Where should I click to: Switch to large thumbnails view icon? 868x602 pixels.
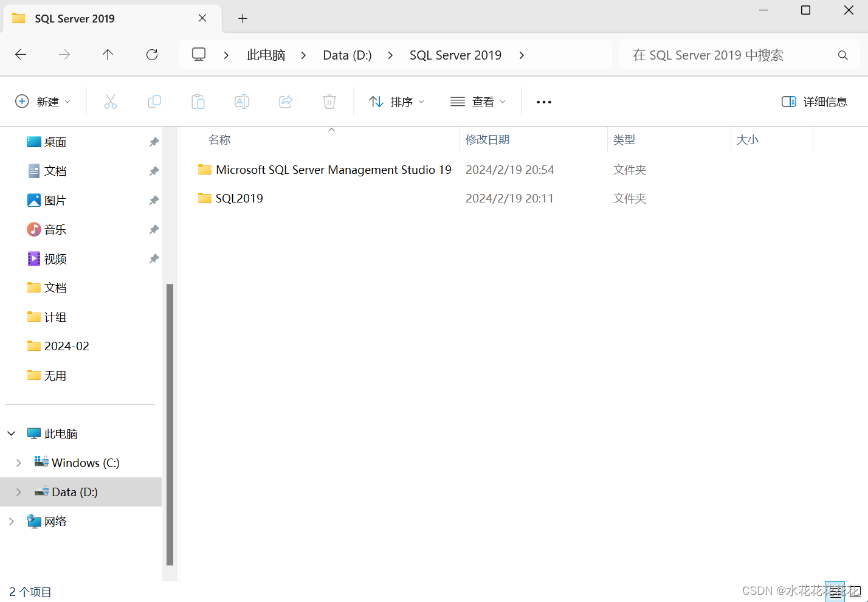(855, 592)
